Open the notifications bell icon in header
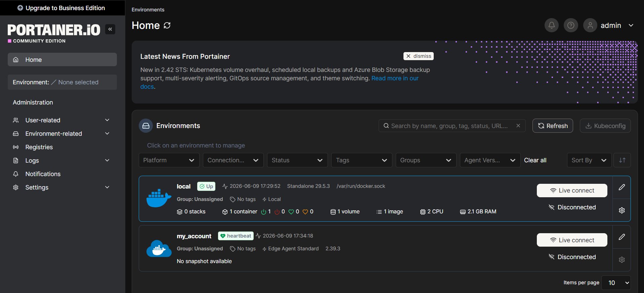 552,25
